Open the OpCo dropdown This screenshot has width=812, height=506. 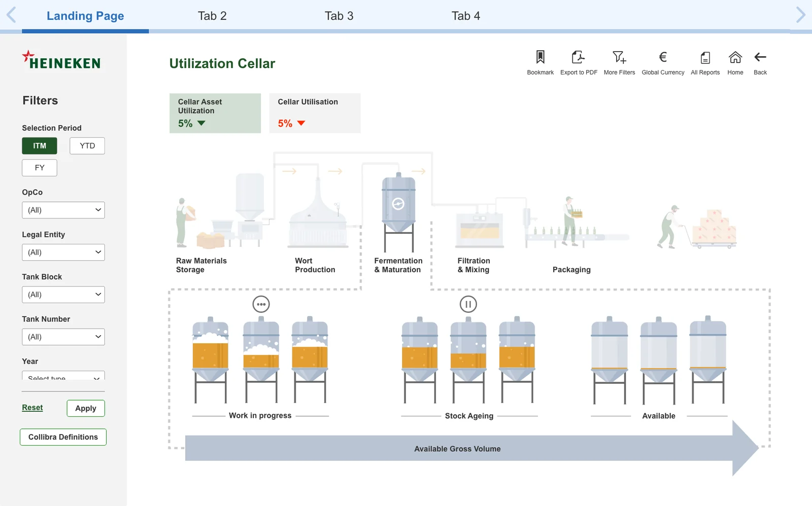tap(63, 210)
